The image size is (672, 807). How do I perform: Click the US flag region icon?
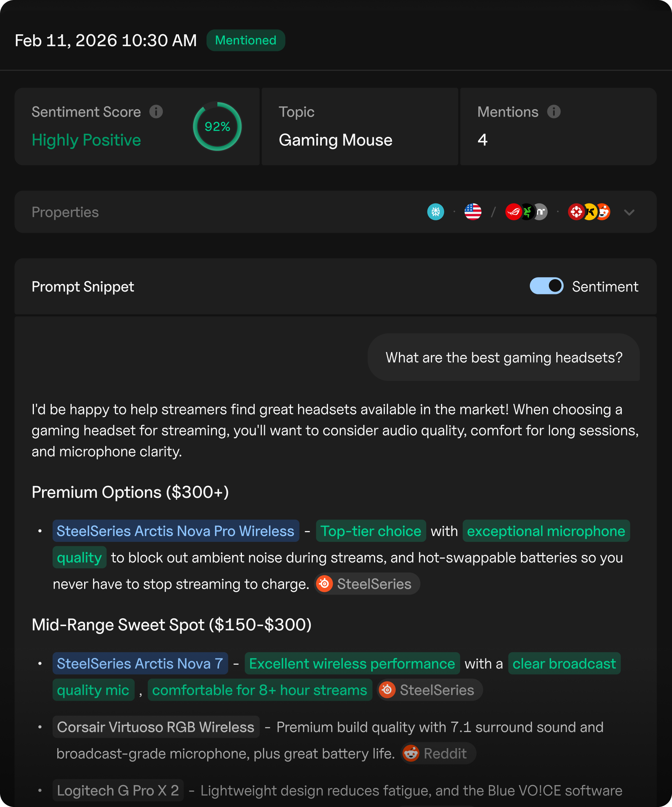click(x=473, y=212)
